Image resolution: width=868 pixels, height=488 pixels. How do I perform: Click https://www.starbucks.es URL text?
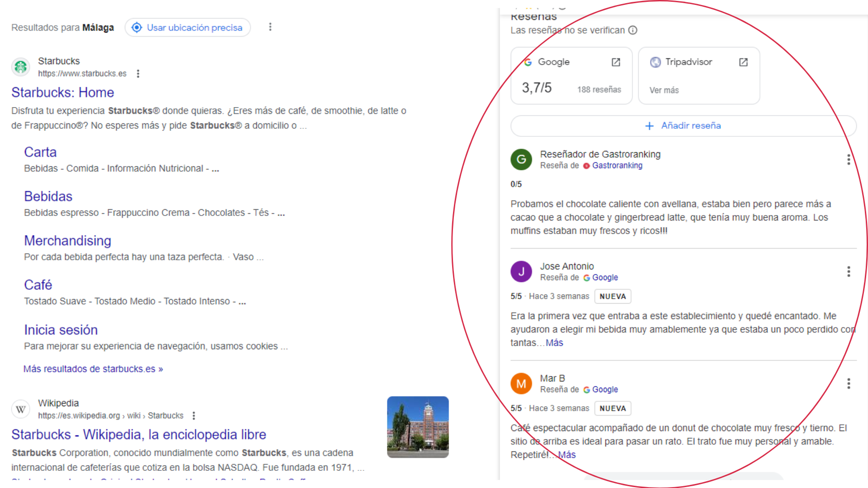(82, 74)
